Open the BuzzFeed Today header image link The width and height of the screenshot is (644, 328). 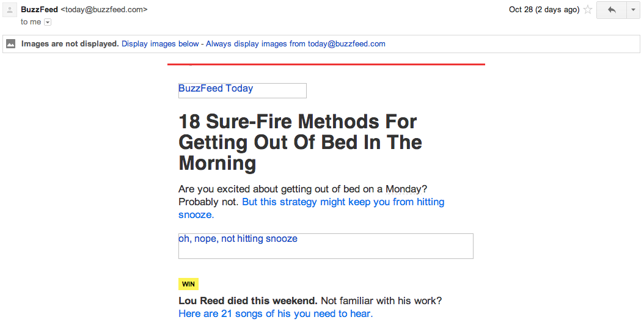[243, 90]
